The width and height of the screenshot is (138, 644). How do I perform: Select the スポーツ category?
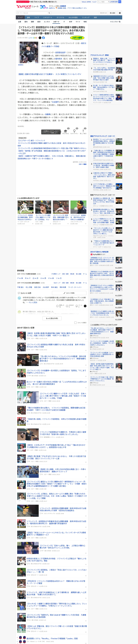click(56, 22)
